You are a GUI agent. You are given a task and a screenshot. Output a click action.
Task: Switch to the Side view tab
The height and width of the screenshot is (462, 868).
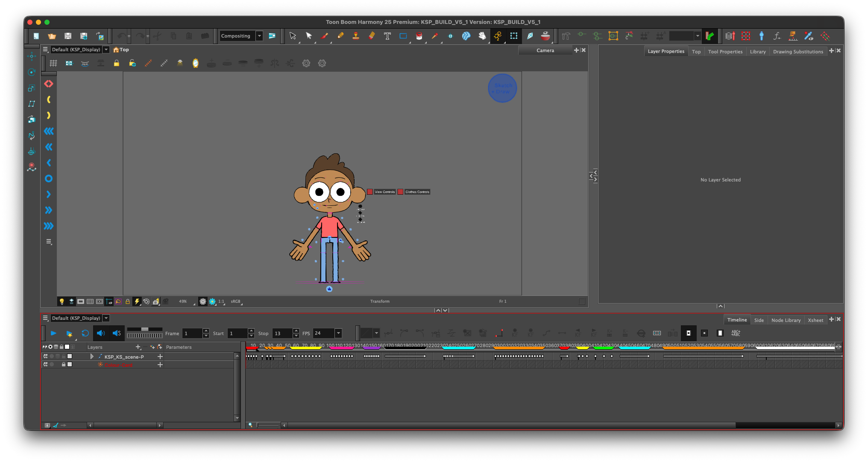[x=759, y=320]
